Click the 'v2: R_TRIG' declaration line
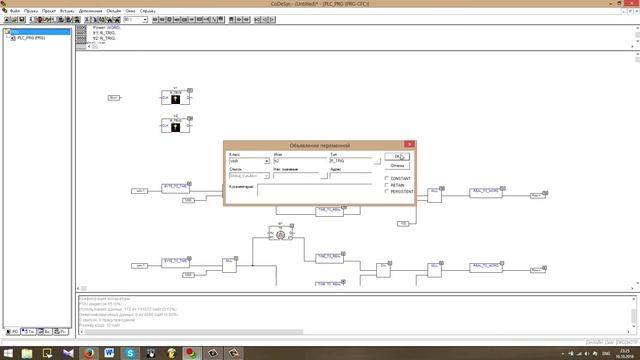This screenshot has height=360, width=640. pyautogui.click(x=104, y=38)
